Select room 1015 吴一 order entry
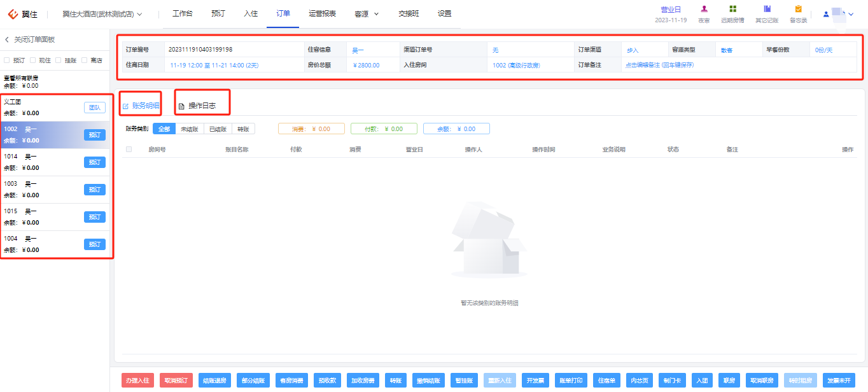The image size is (868, 392). (x=55, y=217)
